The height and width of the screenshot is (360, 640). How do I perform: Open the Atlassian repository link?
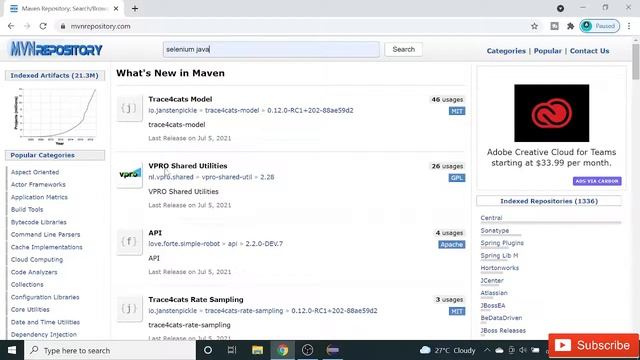pyautogui.click(x=494, y=293)
